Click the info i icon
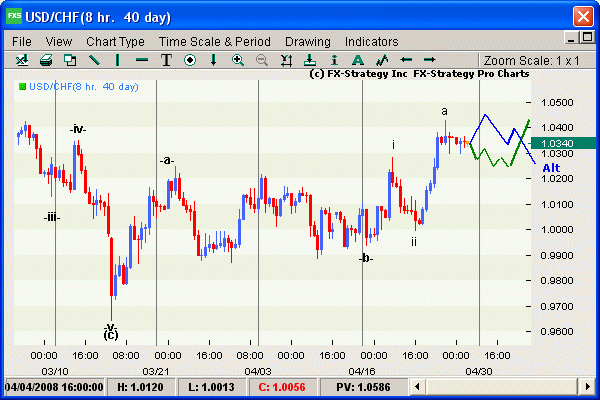 (334, 60)
